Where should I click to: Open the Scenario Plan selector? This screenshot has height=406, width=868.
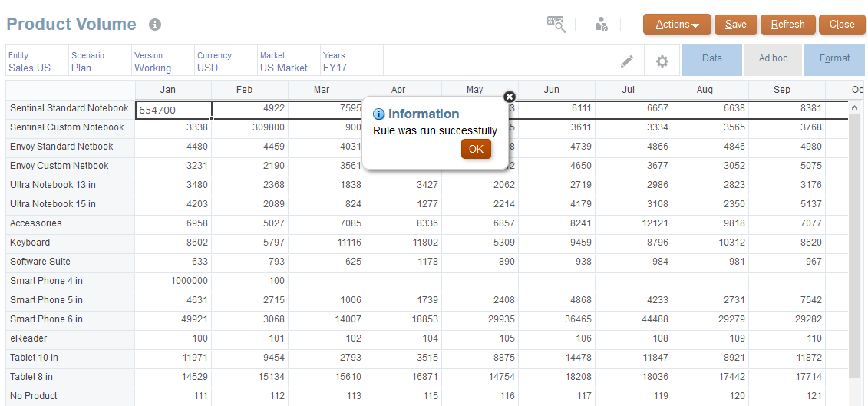[x=81, y=68]
